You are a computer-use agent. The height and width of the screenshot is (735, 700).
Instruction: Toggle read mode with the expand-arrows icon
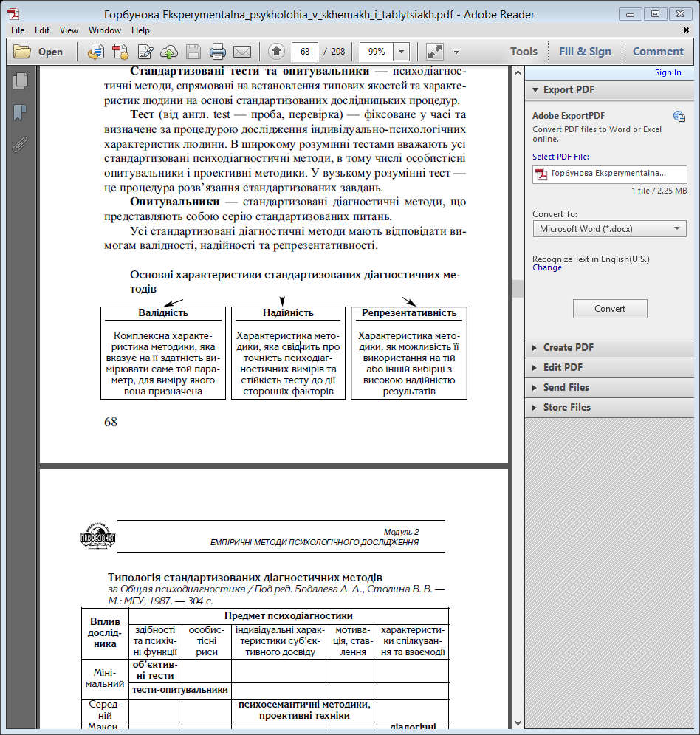coord(434,52)
